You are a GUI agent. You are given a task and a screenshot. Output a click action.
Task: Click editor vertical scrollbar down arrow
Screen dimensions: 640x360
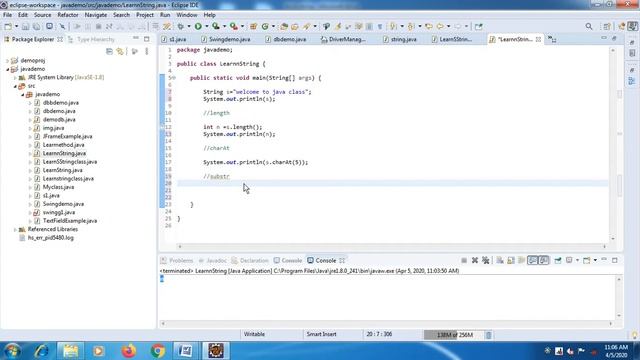click(613, 239)
